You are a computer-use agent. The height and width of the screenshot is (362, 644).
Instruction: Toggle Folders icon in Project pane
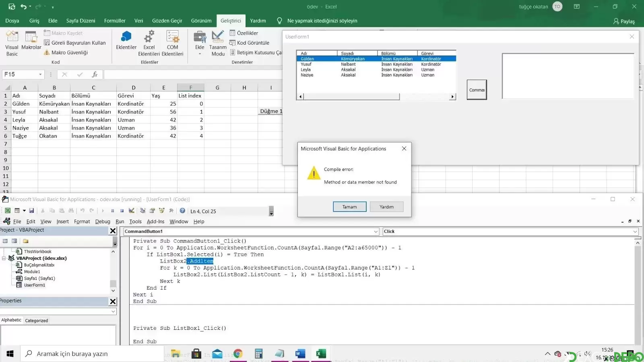(25, 241)
